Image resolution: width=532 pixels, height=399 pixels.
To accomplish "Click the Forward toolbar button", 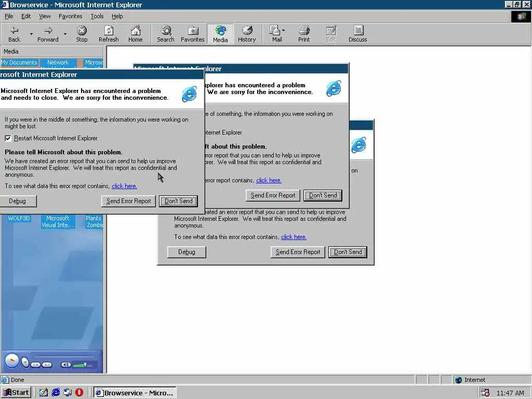I will pos(48,34).
